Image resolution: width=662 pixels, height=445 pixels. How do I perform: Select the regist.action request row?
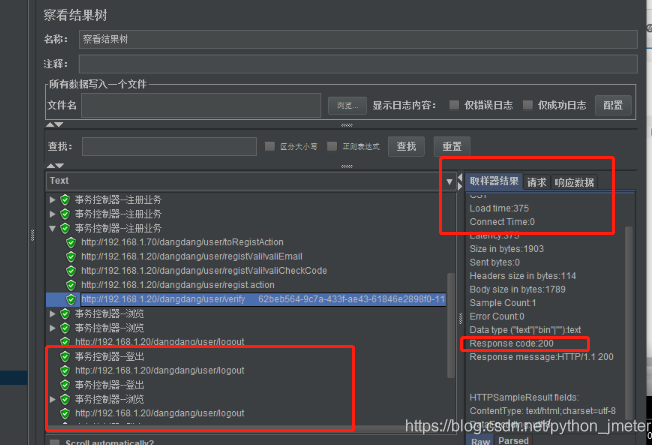(178, 285)
